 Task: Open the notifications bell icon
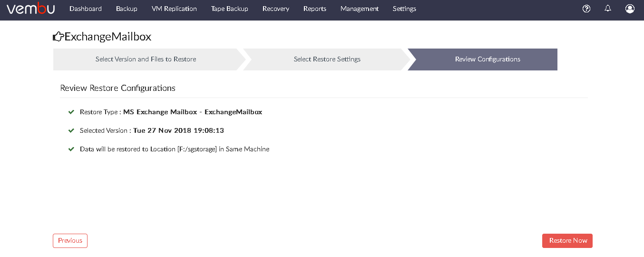pyautogui.click(x=608, y=9)
